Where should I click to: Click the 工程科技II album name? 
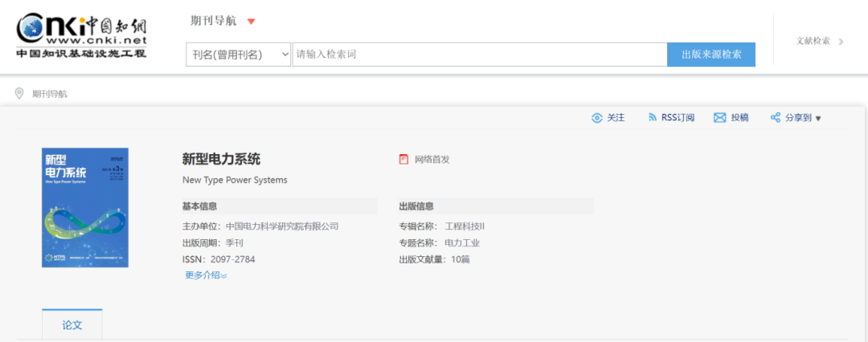tap(465, 226)
